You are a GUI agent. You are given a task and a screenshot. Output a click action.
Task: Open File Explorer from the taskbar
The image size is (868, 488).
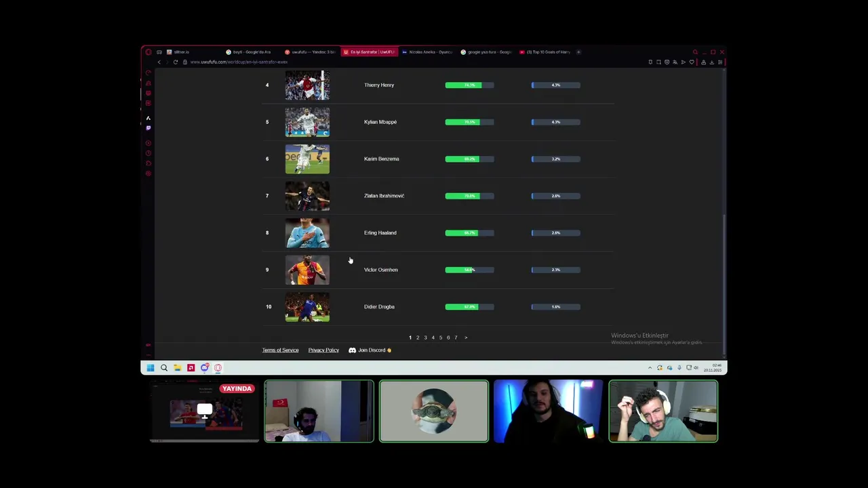(178, 367)
